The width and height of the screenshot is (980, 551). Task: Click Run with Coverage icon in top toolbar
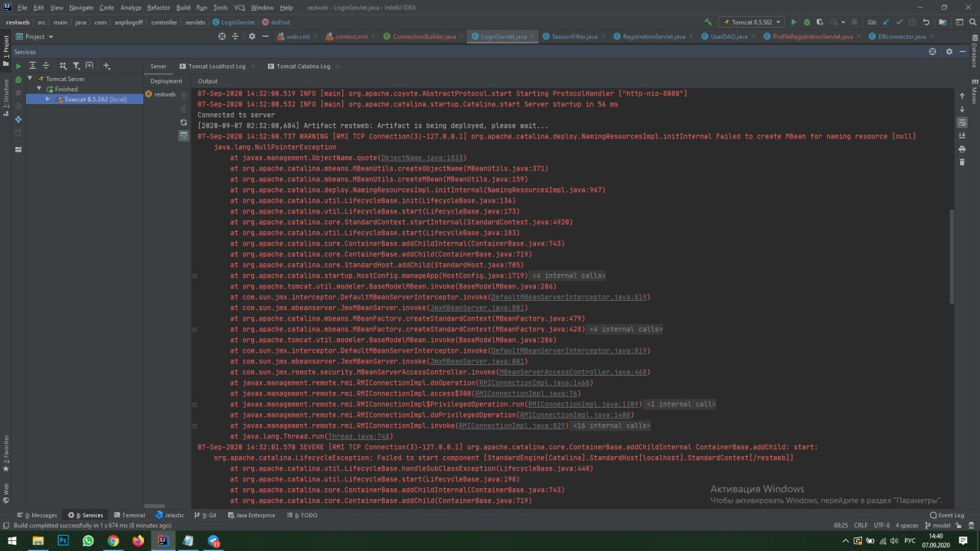[819, 22]
